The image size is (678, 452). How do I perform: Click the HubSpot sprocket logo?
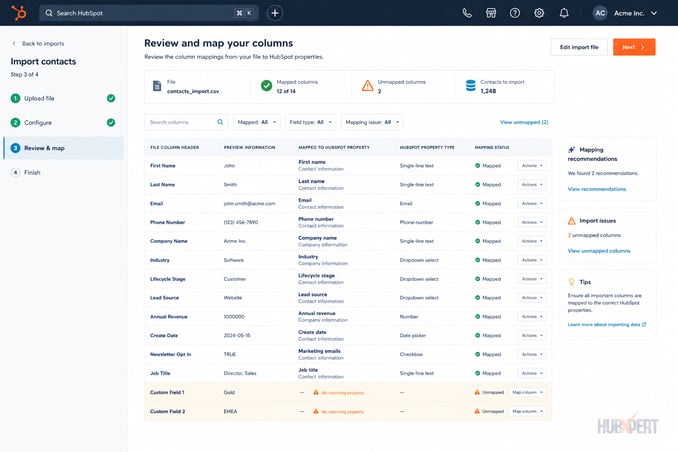[x=19, y=13]
